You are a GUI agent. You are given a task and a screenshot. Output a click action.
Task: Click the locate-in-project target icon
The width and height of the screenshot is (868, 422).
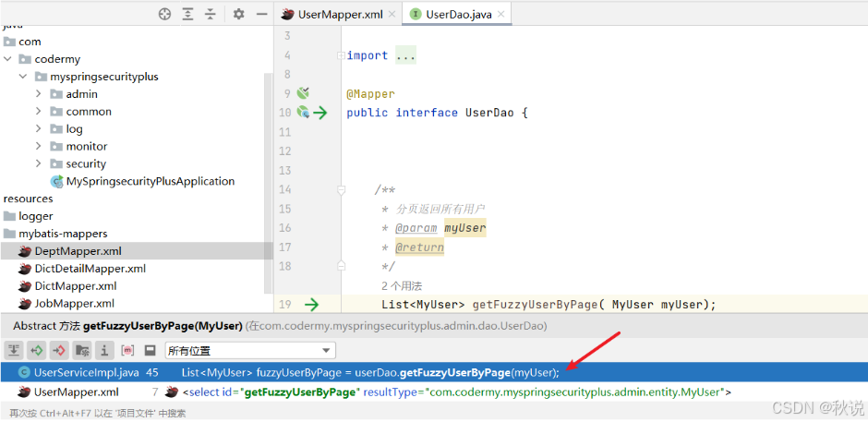pos(165,15)
